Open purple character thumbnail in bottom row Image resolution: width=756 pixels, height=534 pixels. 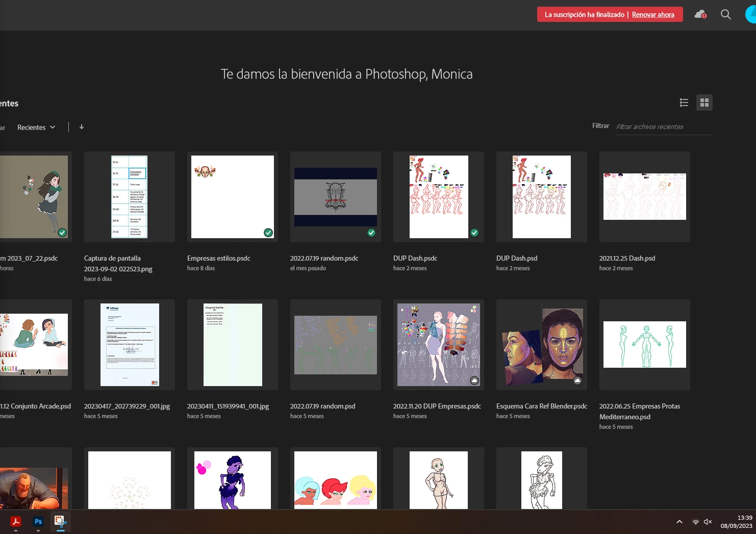pyautogui.click(x=233, y=478)
